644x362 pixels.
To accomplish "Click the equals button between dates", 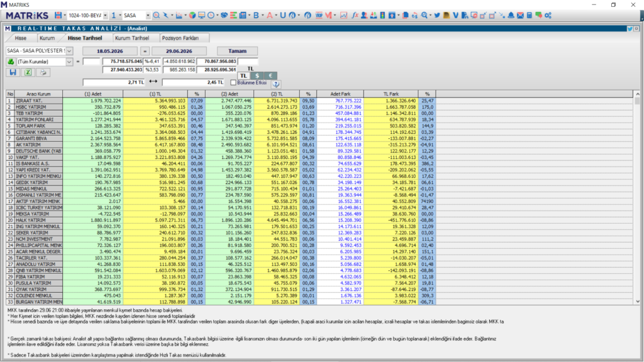I will [145, 51].
